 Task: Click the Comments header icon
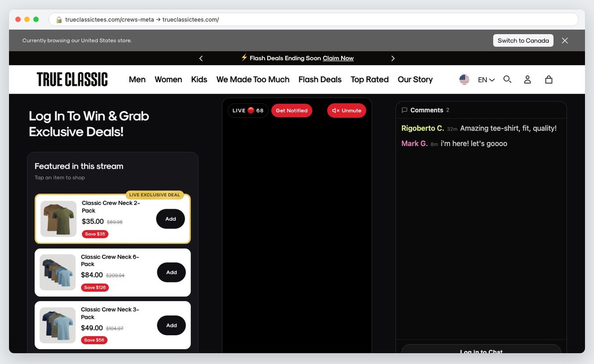tap(404, 110)
